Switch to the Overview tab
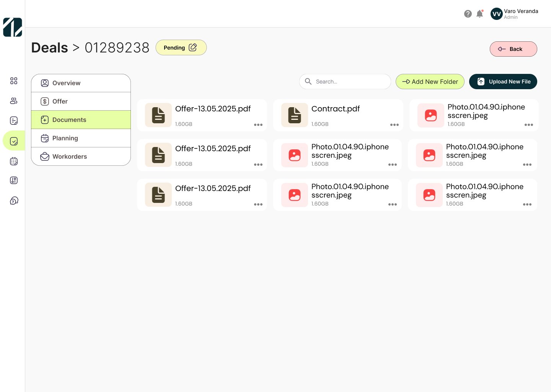 [81, 83]
